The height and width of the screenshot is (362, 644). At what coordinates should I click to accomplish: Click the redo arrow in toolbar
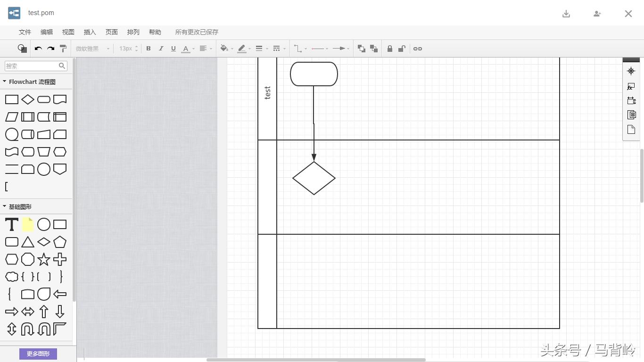coord(50,49)
